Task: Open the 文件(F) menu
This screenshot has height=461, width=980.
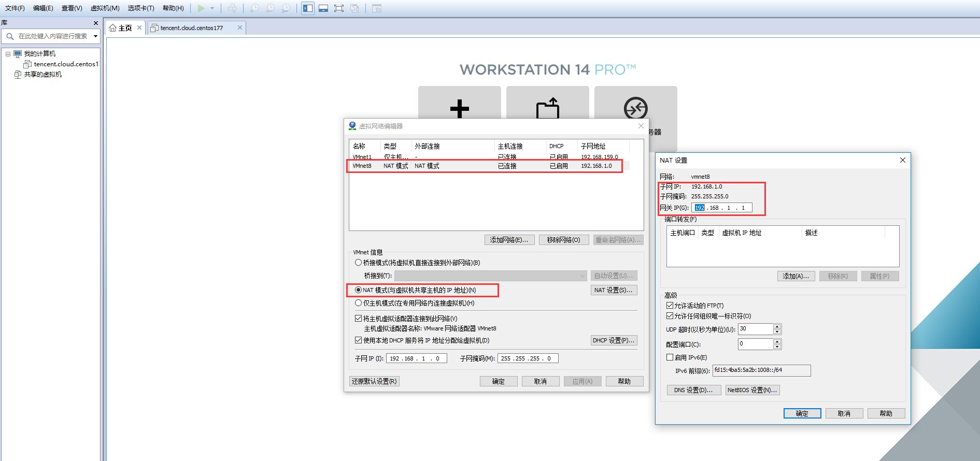Action: (15, 8)
